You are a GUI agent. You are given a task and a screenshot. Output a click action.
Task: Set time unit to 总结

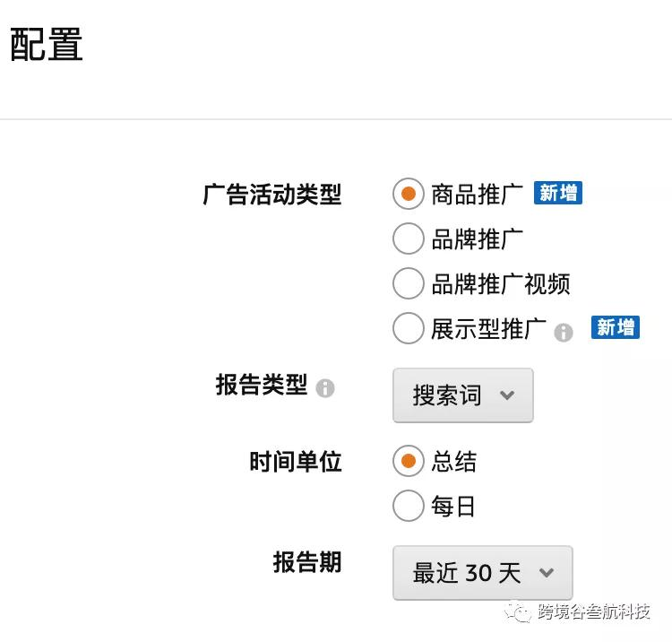click(408, 462)
